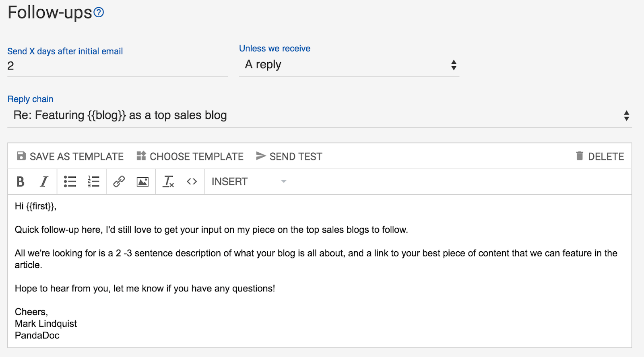Click the 'Cheers,' line in the email

(31, 312)
